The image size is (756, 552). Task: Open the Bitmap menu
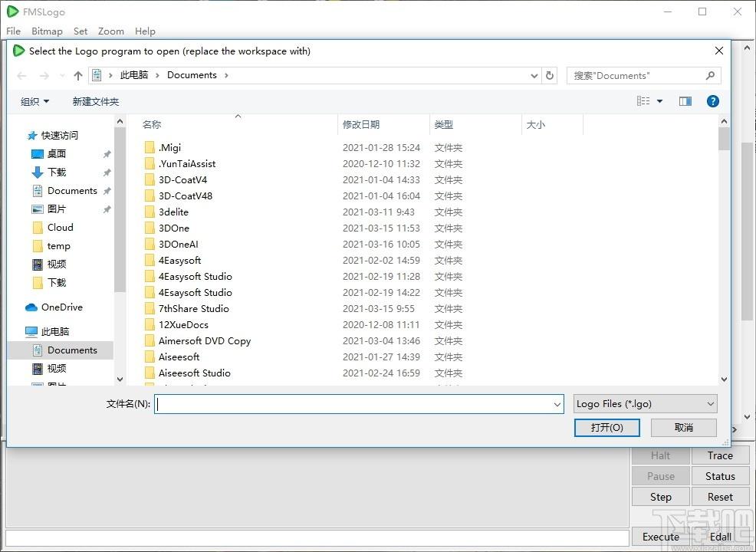tap(47, 31)
